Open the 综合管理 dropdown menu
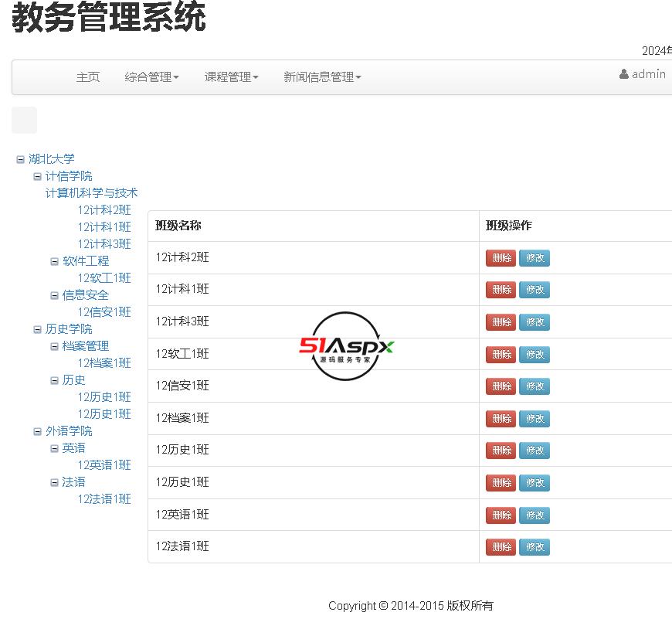 click(x=151, y=77)
